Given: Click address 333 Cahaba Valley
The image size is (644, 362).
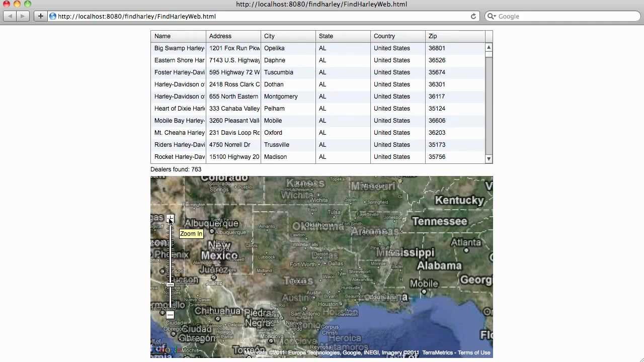Looking at the screenshot, I should tap(233, 109).
